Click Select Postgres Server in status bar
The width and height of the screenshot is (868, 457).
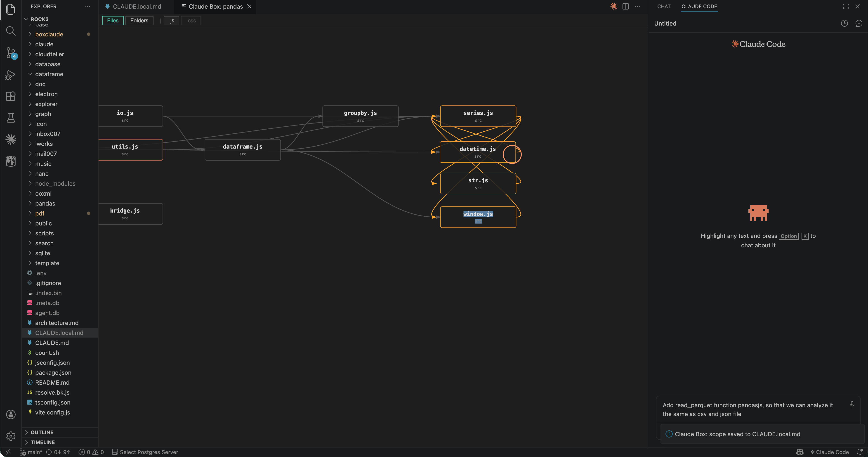click(145, 452)
